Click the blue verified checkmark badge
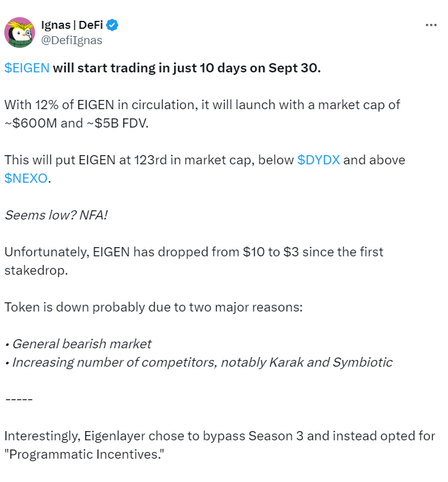This screenshot has height=482, width=448. 113,26
